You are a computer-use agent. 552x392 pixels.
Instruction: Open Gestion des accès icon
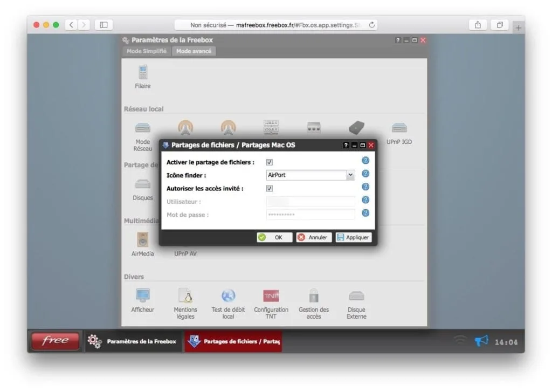(x=314, y=304)
